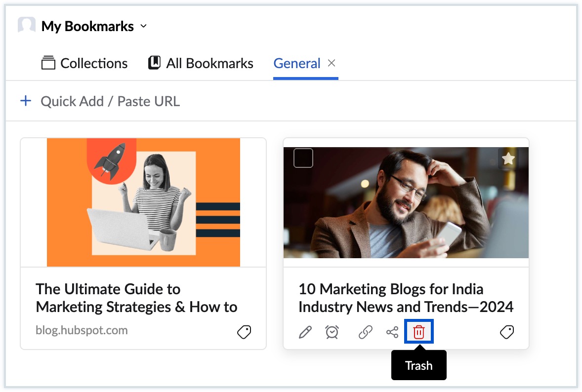This screenshot has height=392, width=582.
Task: Click the tag icon on the Marketing Blogs card
Action: point(507,332)
